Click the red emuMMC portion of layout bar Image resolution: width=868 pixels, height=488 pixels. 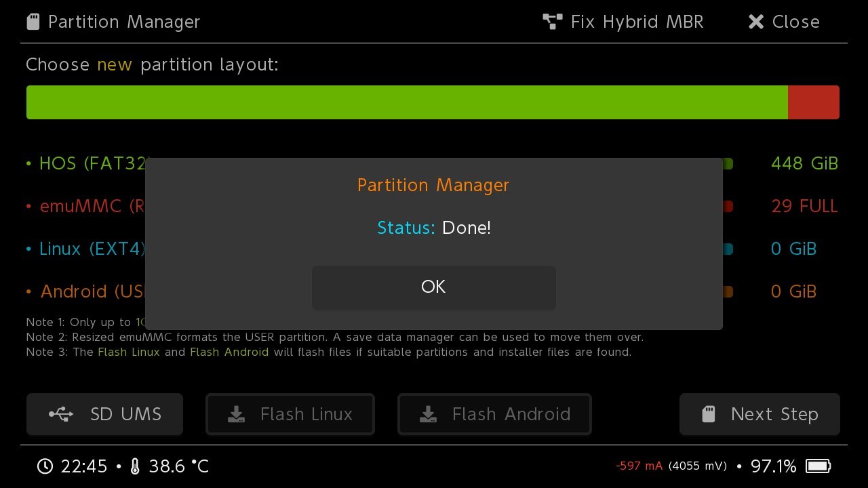coord(814,102)
